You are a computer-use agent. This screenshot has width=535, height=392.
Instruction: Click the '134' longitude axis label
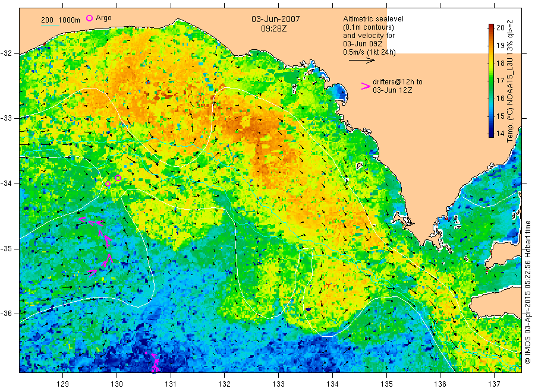pyautogui.click(x=332, y=384)
